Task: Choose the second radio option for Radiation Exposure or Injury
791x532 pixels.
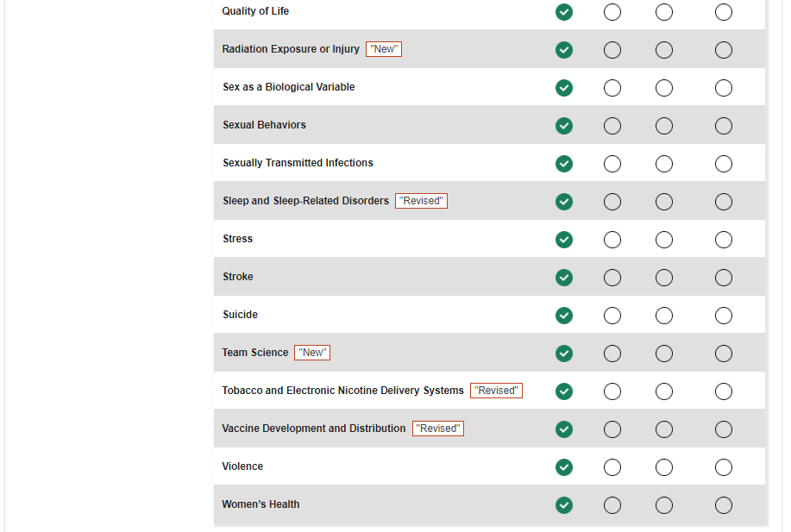Action: pyautogui.click(x=612, y=50)
